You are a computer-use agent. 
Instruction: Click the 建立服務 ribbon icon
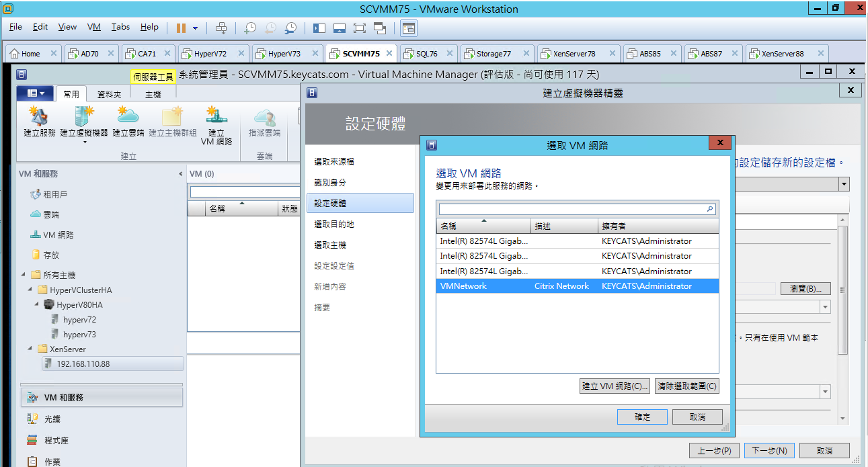[40, 123]
